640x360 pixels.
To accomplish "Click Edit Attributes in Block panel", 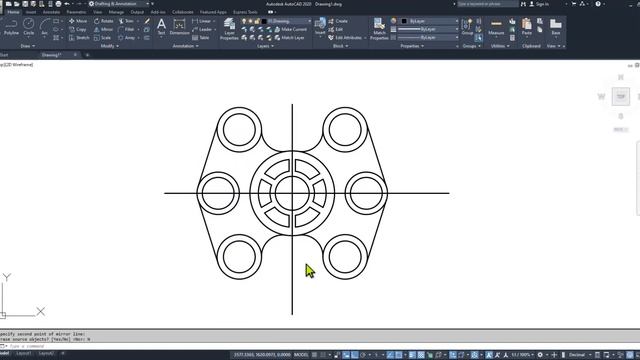I will [x=345, y=38].
